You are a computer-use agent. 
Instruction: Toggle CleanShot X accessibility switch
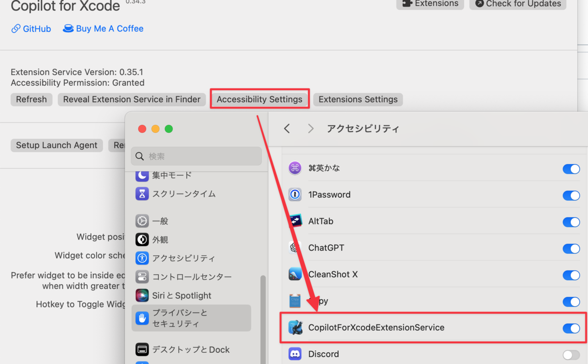(x=571, y=275)
